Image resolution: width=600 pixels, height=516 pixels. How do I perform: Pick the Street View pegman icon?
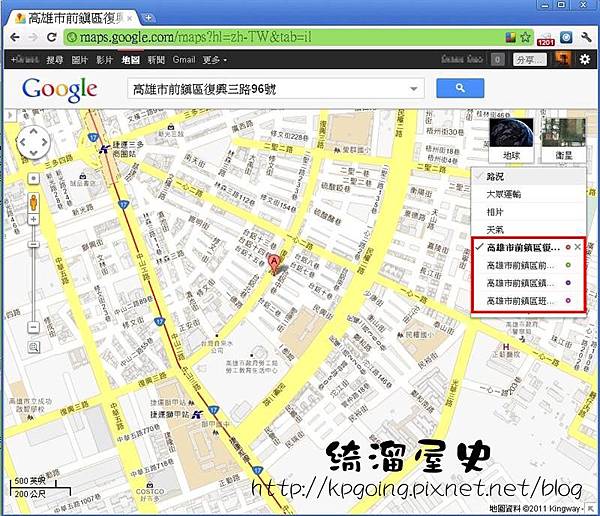pos(34,202)
